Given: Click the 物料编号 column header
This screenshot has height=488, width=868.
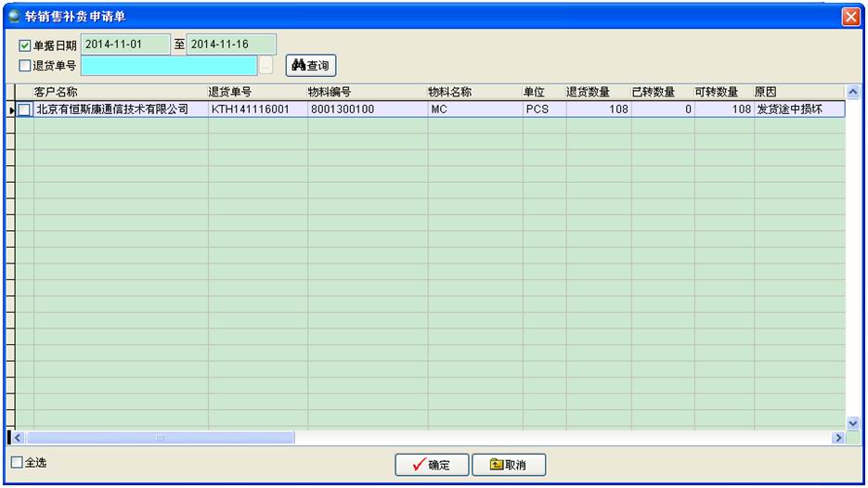Looking at the screenshot, I should tap(366, 92).
